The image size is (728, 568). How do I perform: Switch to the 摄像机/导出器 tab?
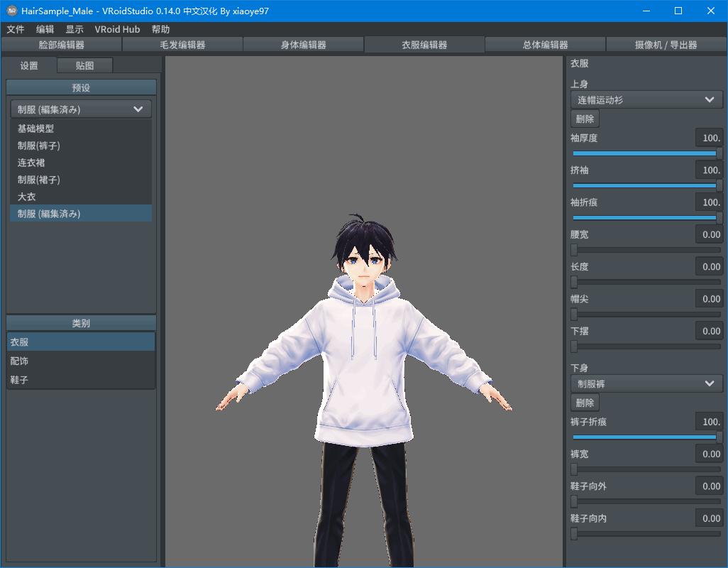(x=667, y=44)
